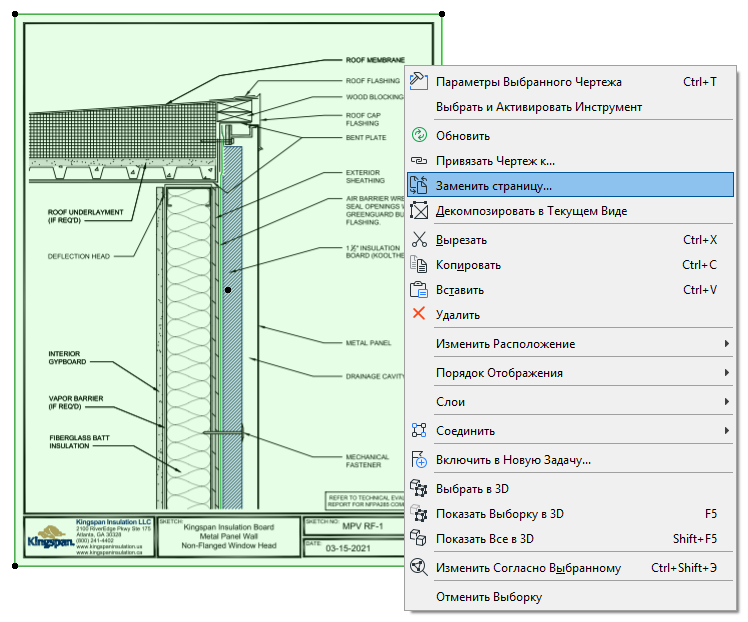The width and height of the screenshot is (748, 622).
Task: Click the top-left selection handle of the drawing
Action: [16, 15]
